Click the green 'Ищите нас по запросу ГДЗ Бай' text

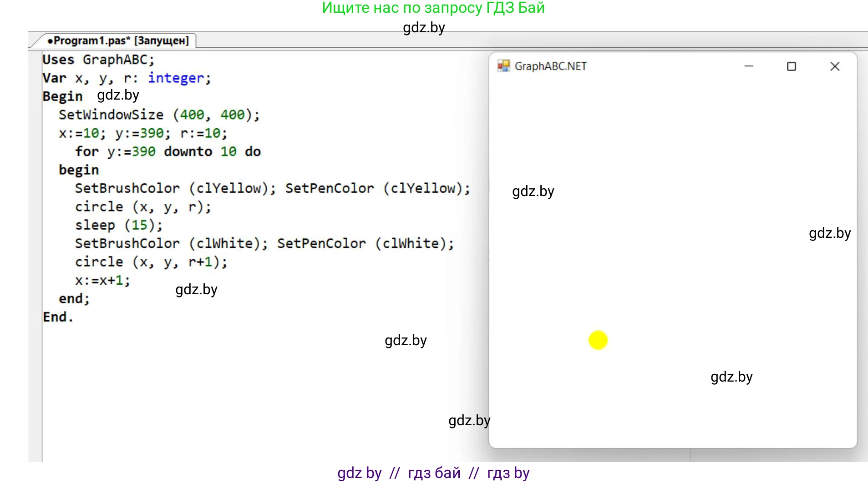(433, 8)
